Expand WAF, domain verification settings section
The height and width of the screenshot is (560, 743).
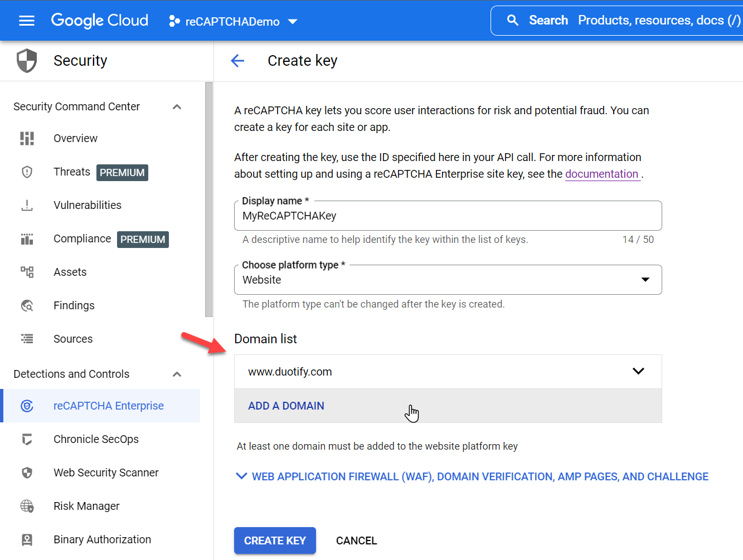coord(472,476)
